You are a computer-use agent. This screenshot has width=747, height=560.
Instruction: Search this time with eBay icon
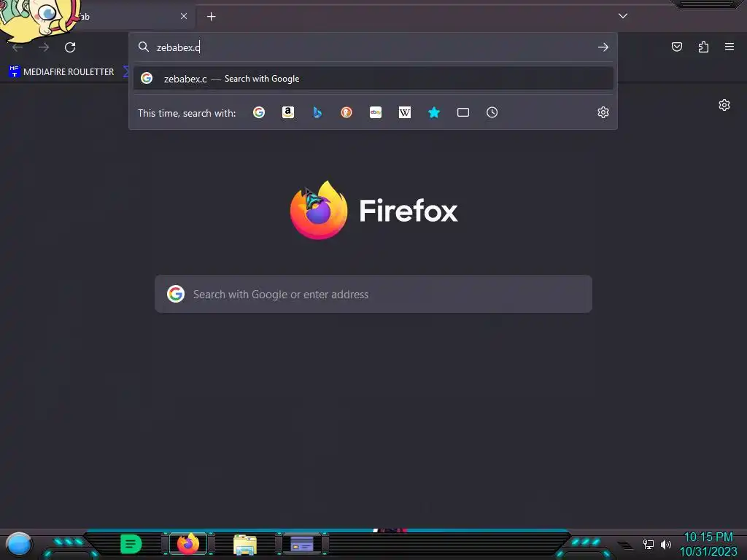(376, 112)
